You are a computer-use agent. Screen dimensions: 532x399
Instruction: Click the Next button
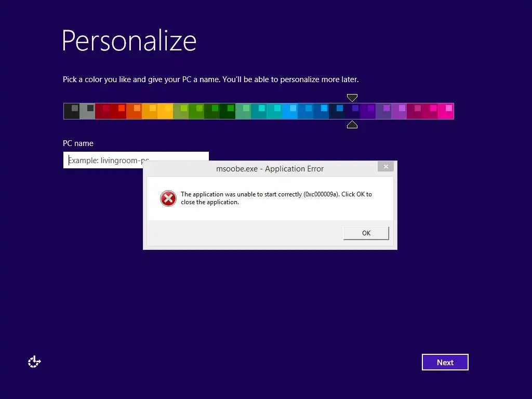445,362
